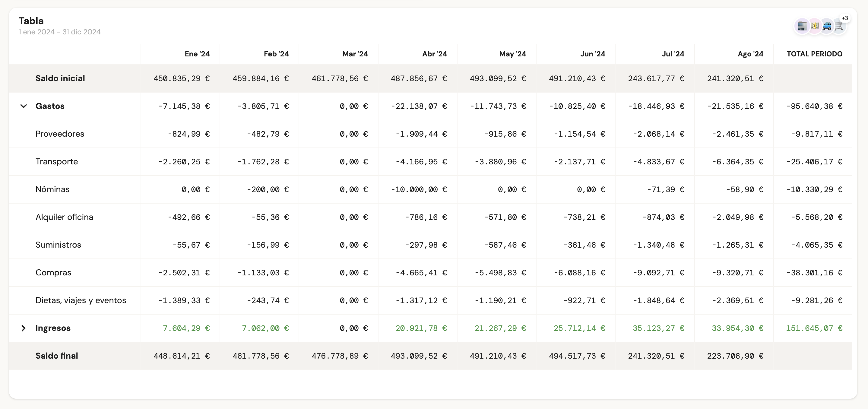This screenshot has width=868, height=409.
Task: Collapse the Gastos row chevron
Action: pos(24,106)
